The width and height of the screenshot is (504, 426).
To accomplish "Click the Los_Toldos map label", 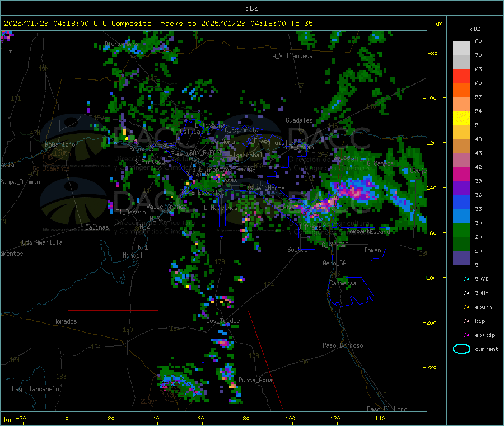I will tap(223, 321).
